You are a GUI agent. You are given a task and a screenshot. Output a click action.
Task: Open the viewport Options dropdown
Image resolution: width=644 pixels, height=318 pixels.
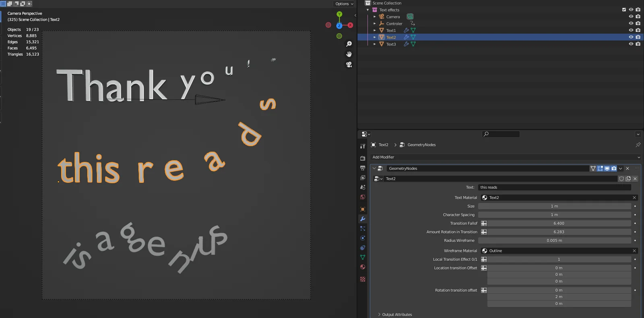pos(344,4)
